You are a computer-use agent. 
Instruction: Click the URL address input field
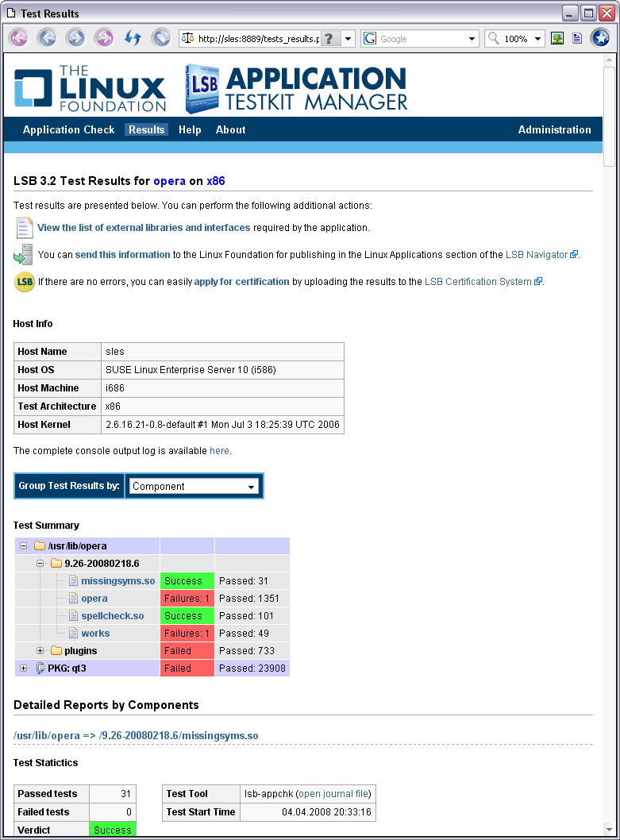point(259,39)
